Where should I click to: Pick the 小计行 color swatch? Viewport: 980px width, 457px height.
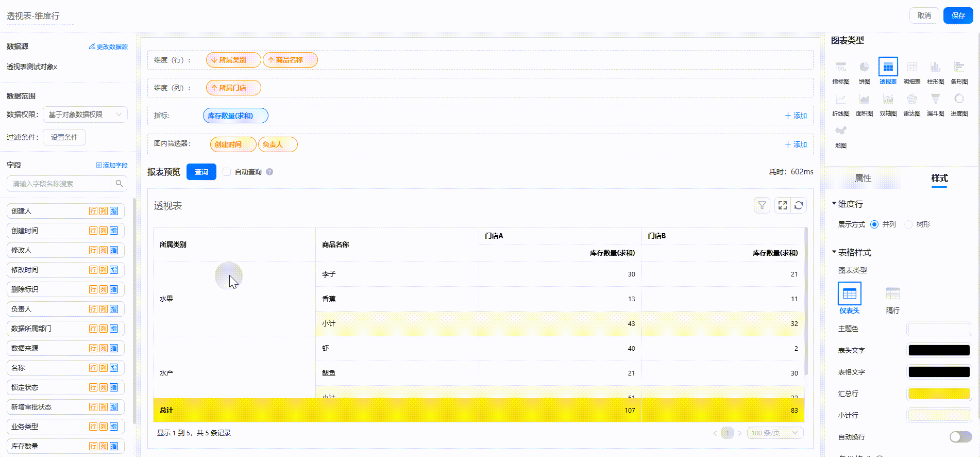coord(939,415)
